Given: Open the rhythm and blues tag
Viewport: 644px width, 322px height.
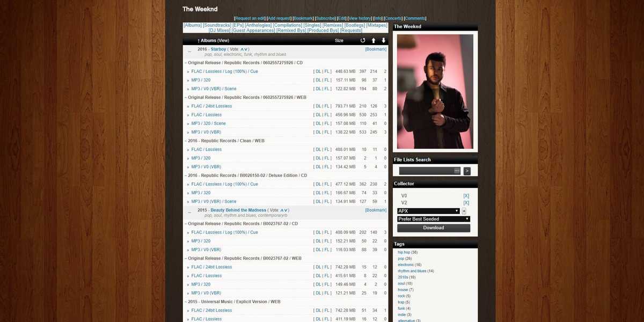Looking at the screenshot, I should pyautogui.click(x=412, y=271).
